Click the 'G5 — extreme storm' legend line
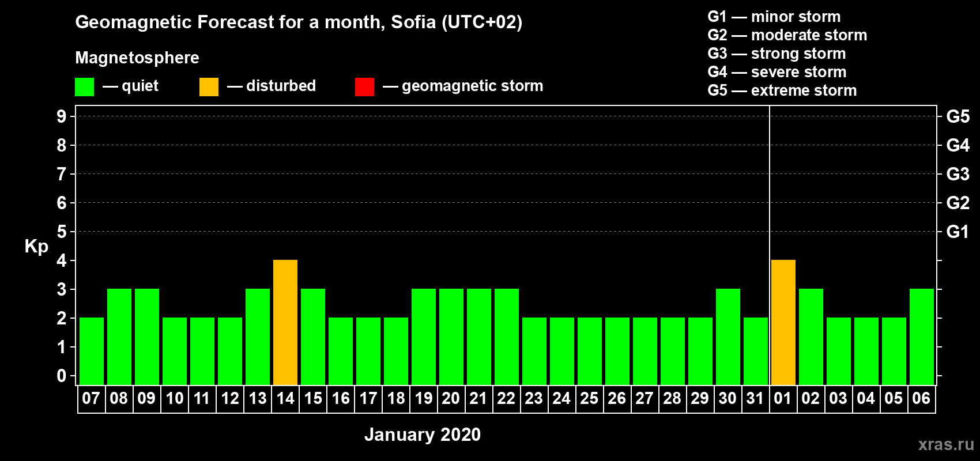Image resolution: width=980 pixels, height=461 pixels. 782,90
